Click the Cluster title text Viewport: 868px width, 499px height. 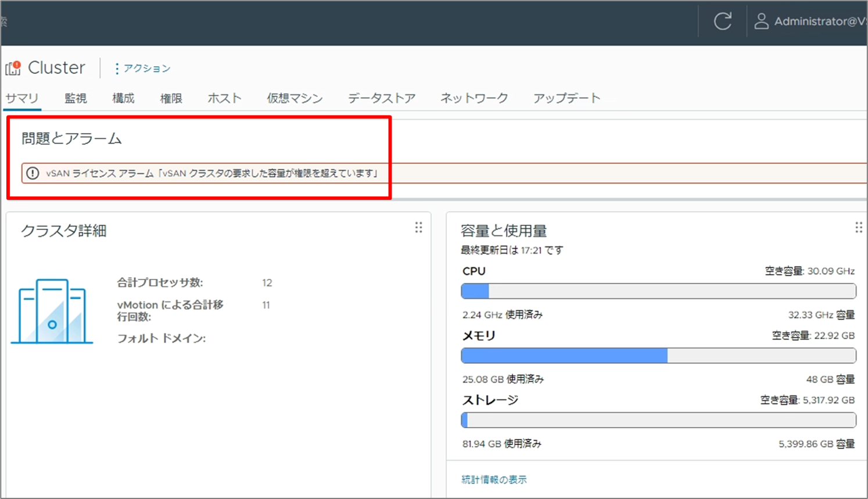point(56,68)
